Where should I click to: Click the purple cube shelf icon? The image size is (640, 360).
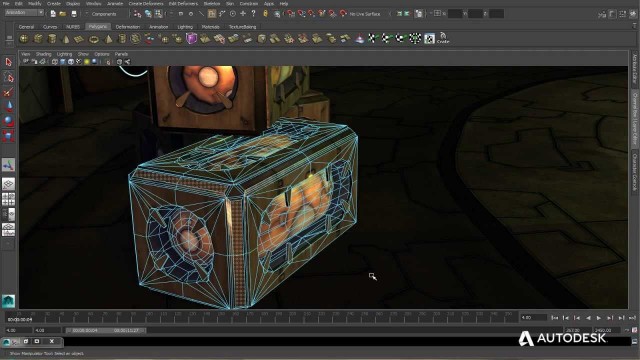(191, 39)
